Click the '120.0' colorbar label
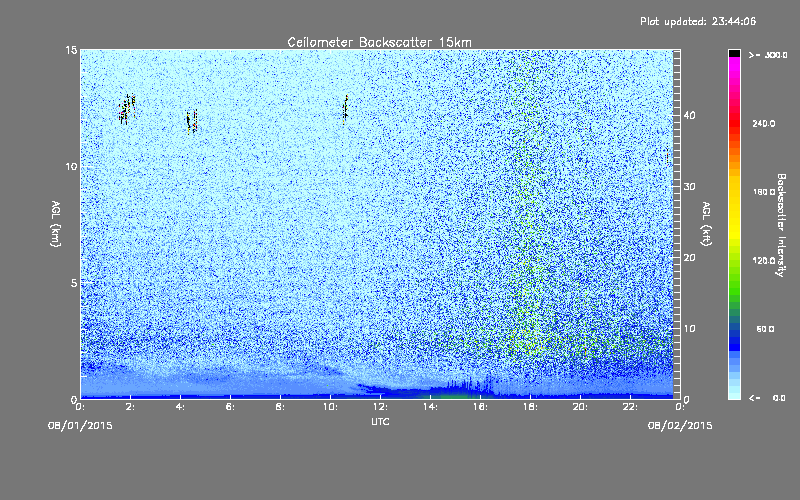The image size is (800, 500). (x=764, y=261)
